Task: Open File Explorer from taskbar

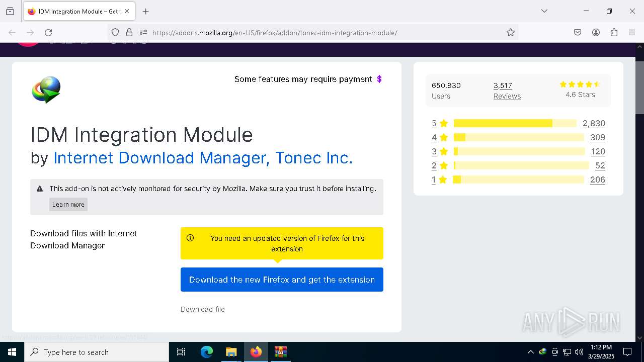Action: coord(231,352)
